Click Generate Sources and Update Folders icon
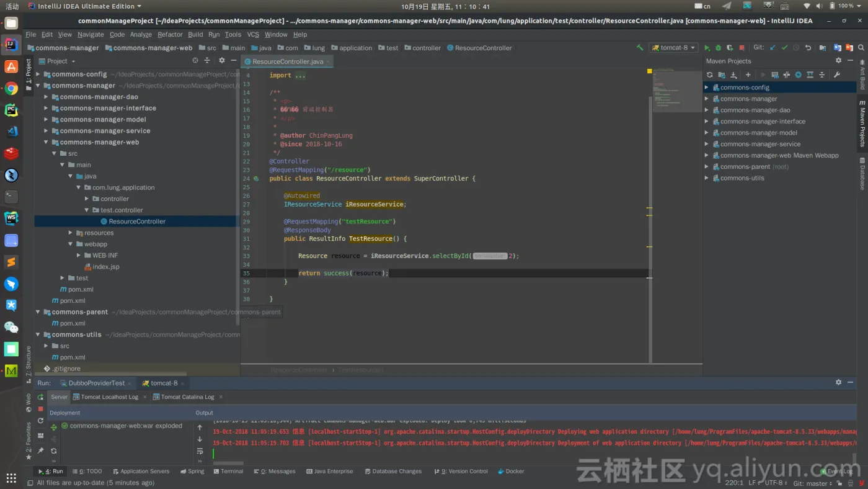Screen dimensions: 868x489 [x=722, y=75]
